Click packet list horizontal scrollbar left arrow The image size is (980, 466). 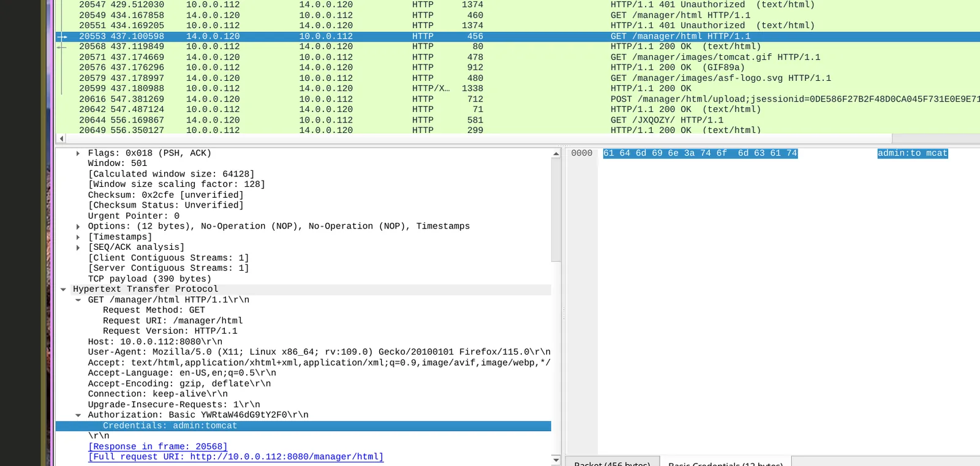(x=61, y=139)
